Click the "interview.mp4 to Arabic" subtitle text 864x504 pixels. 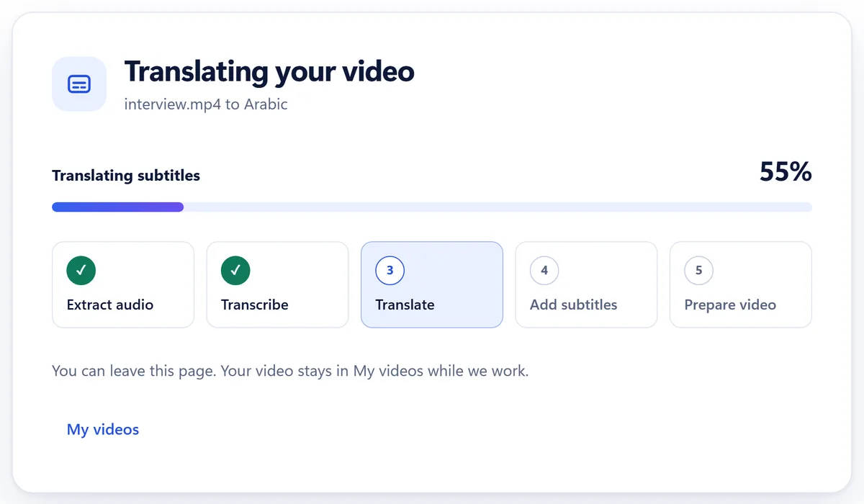point(206,104)
